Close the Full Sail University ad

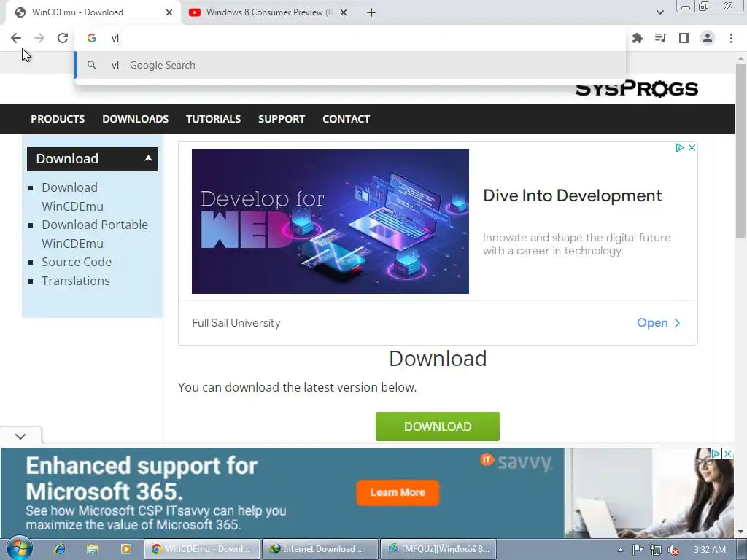pyautogui.click(x=692, y=147)
